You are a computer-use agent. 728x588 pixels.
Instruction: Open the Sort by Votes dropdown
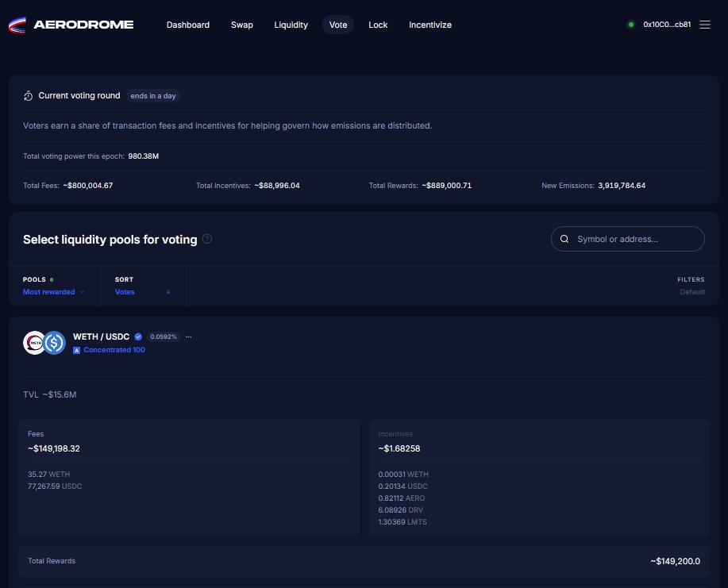tap(125, 292)
